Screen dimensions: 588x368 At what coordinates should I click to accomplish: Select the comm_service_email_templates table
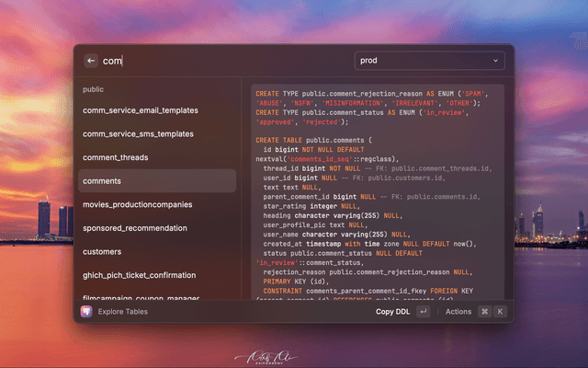140,110
